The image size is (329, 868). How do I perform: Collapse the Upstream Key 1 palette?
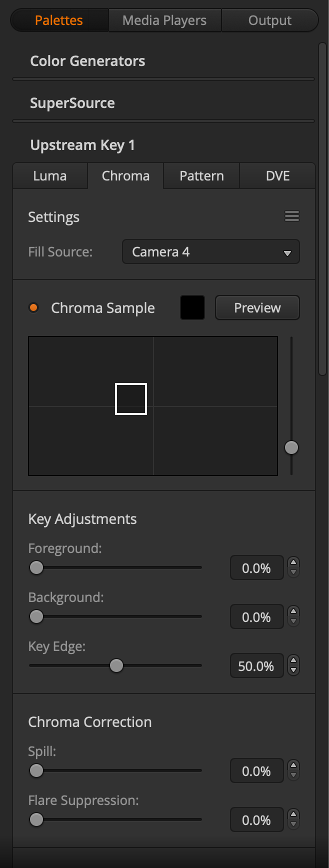click(83, 145)
